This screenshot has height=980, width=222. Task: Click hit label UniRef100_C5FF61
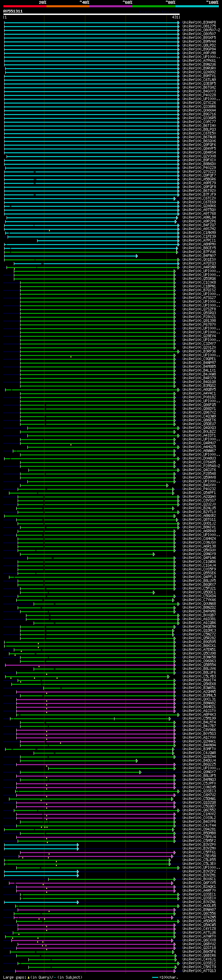coord(199,852)
